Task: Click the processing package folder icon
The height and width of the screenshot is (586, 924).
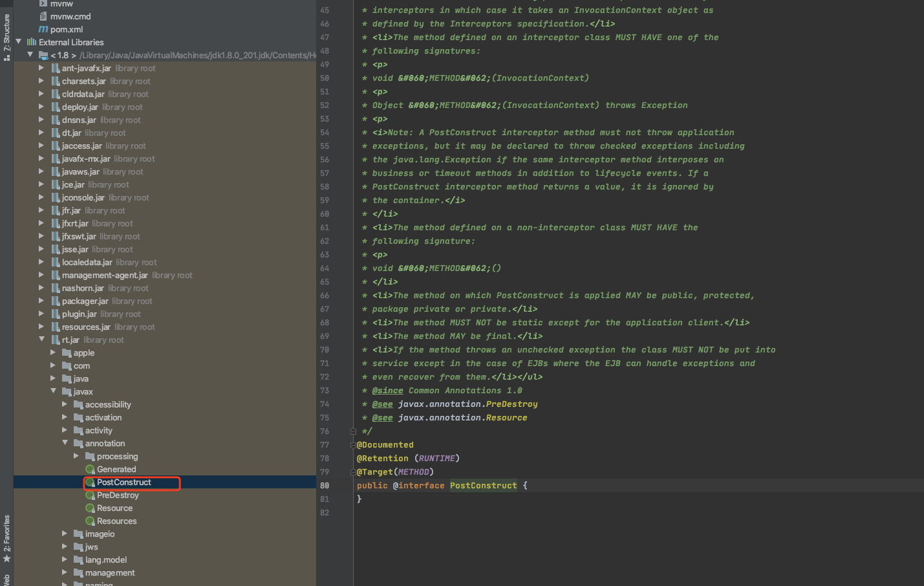Action: 90,456
